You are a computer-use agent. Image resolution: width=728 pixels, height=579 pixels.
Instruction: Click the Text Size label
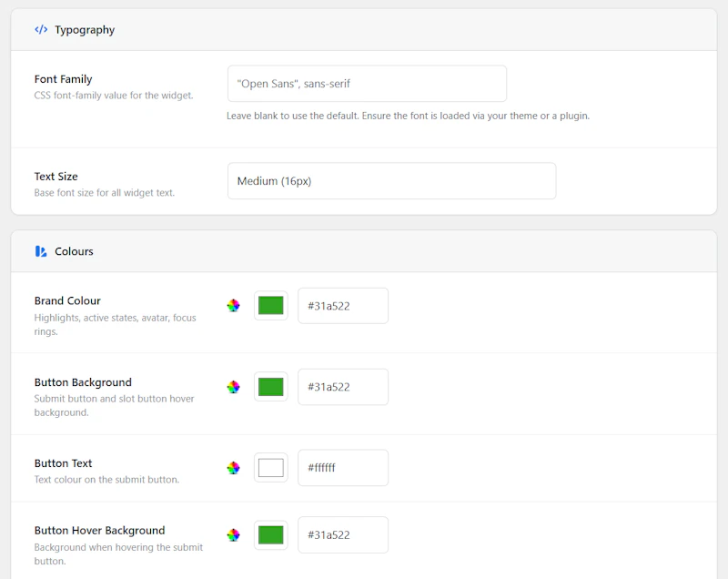[x=56, y=177]
